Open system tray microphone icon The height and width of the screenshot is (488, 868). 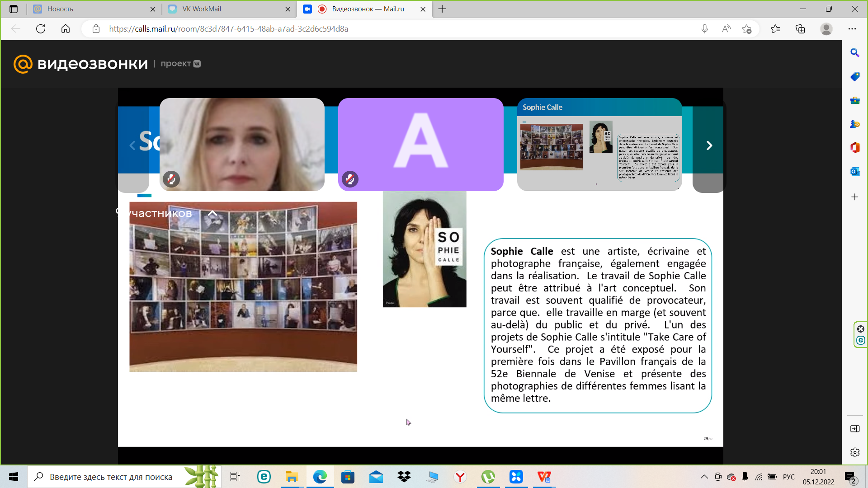745,477
